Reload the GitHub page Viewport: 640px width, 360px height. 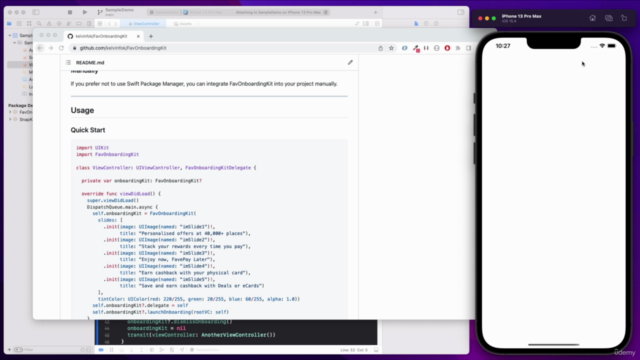tap(61, 48)
